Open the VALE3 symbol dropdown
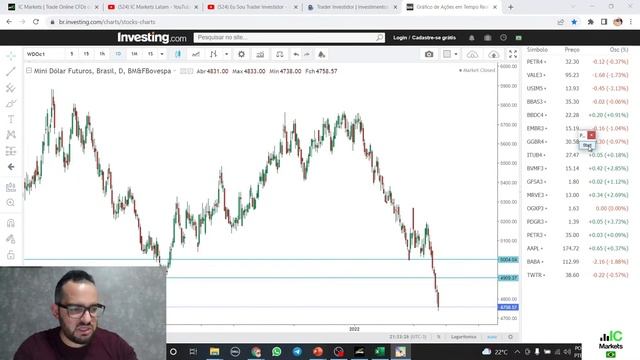Viewport: 640px width, 360px height. click(x=546, y=75)
